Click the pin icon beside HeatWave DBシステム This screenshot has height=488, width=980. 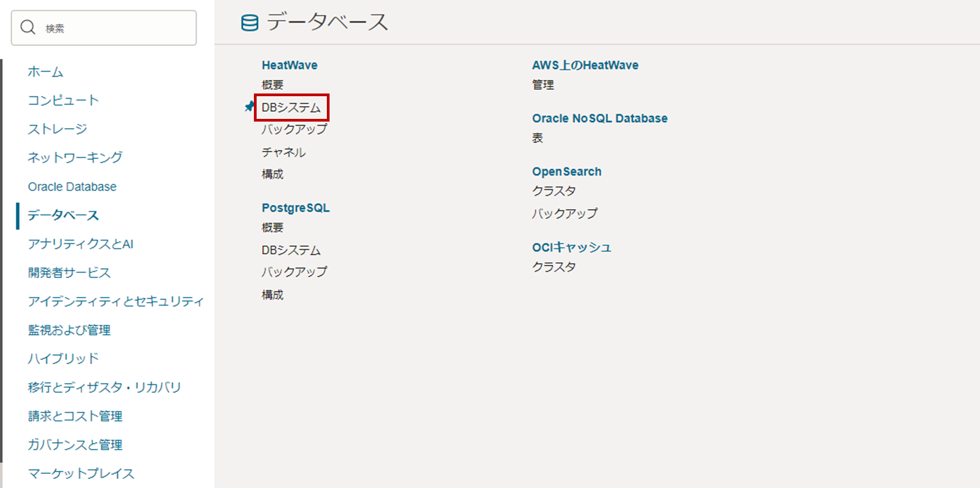coord(249,106)
